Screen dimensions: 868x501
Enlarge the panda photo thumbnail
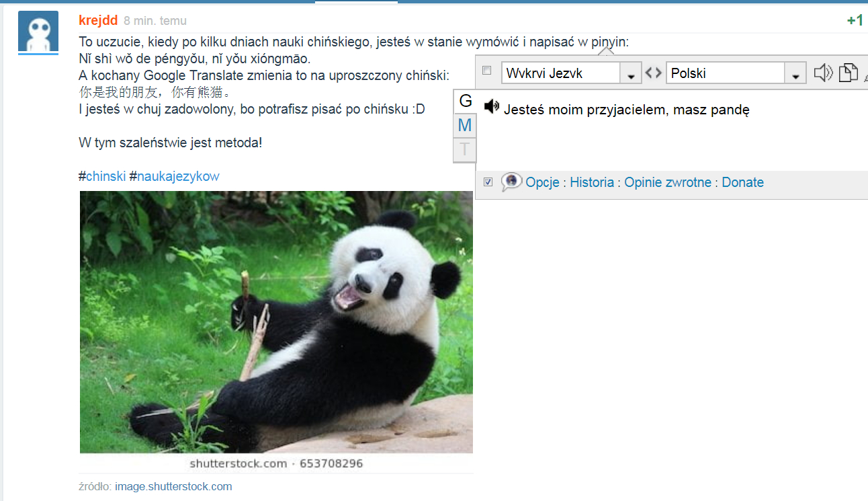pyautogui.click(x=276, y=323)
